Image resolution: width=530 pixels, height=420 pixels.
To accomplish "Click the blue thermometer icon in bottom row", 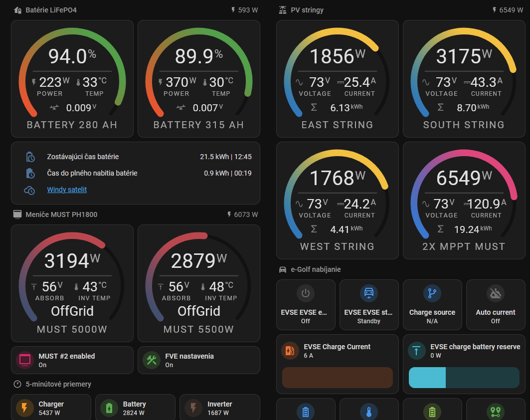I will tap(369, 412).
